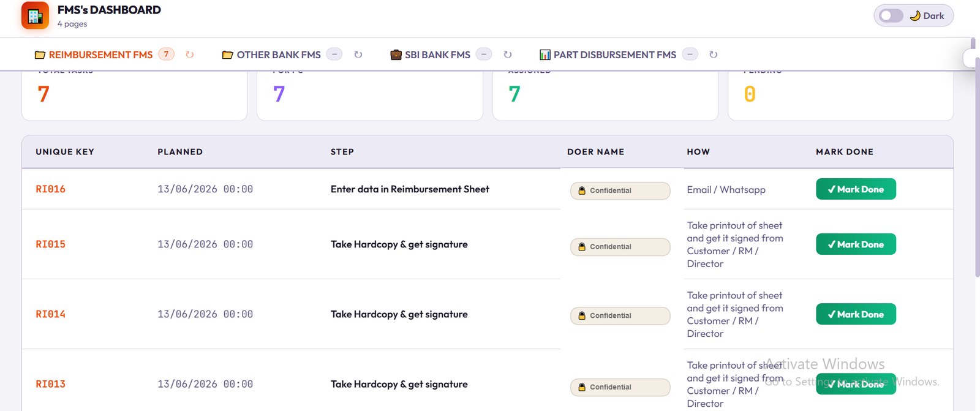Click the FMS dashboard building logo
This screenshot has width=980, height=411.
(x=35, y=16)
